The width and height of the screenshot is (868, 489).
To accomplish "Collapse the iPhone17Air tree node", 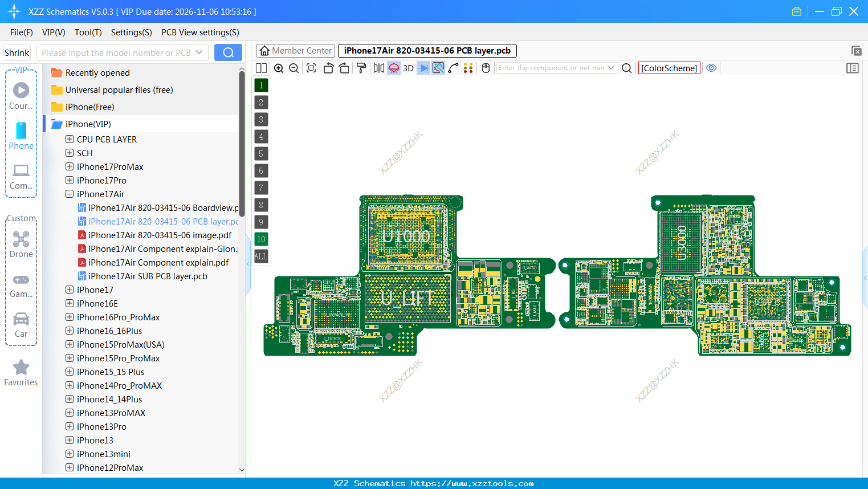I will coord(69,194).
